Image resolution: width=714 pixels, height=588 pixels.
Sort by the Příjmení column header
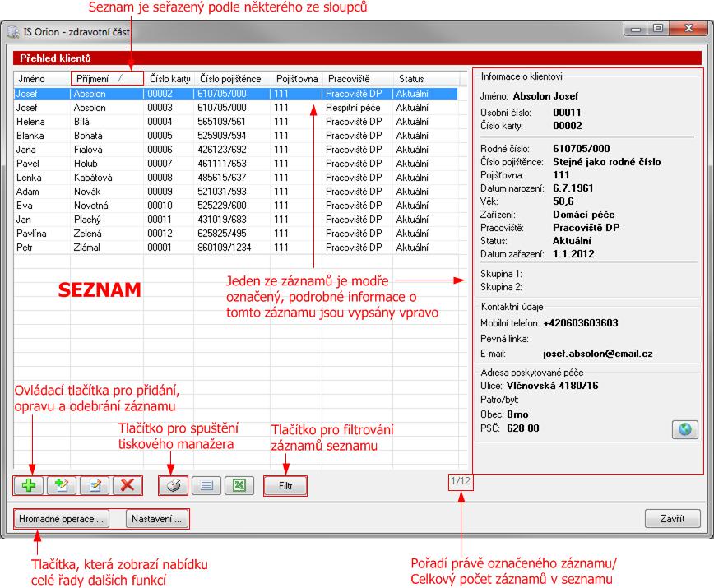107,79
